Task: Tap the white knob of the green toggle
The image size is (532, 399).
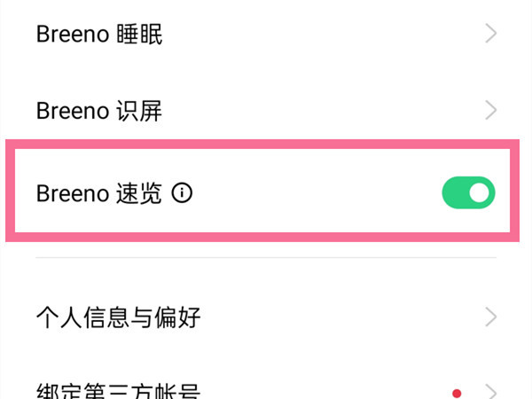Action: 480,193
